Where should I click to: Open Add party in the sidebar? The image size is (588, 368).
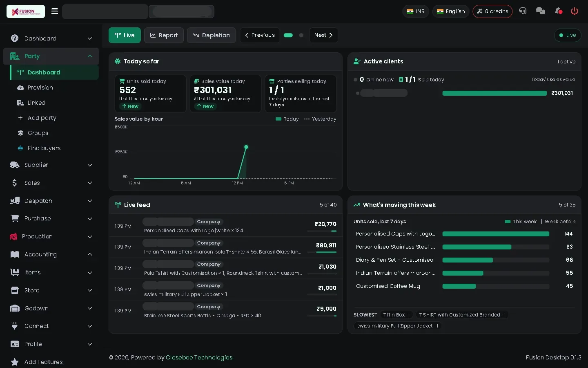(x=54, y=118)
